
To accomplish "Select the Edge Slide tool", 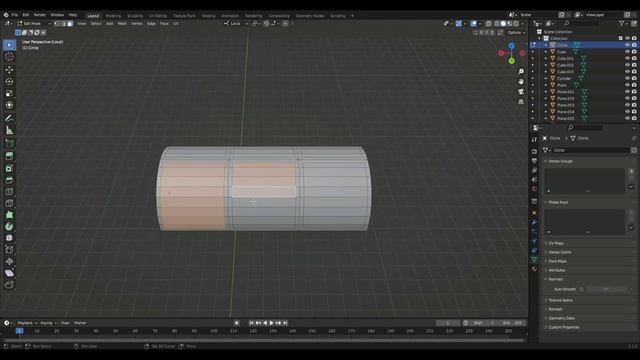I will click(9, 250).
